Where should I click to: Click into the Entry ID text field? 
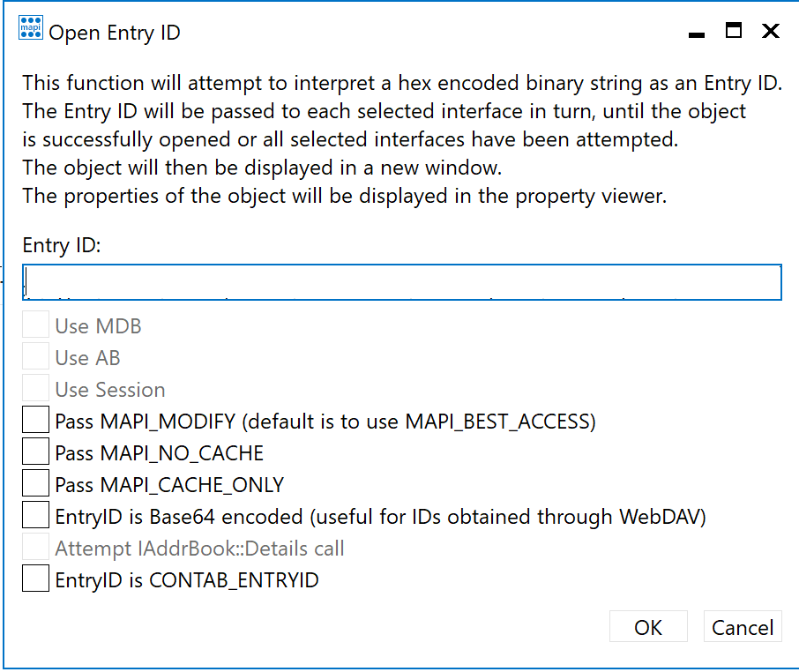pos(401,281)
